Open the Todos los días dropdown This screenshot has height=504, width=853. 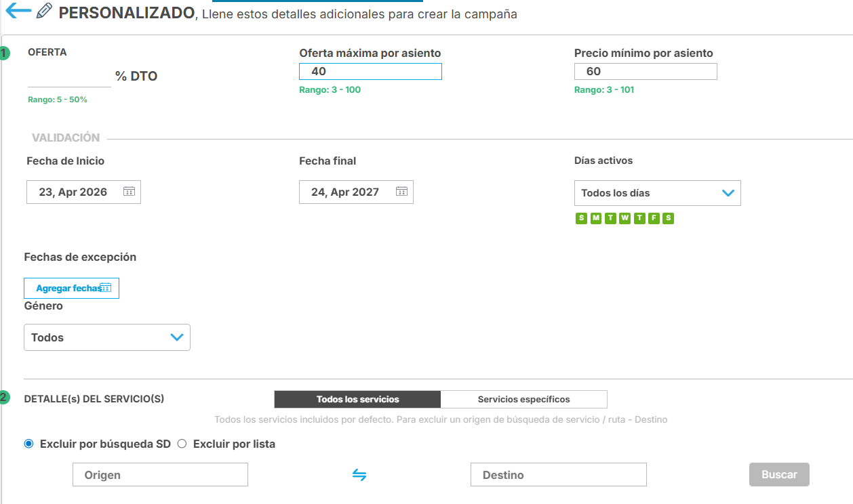[657, 192]
